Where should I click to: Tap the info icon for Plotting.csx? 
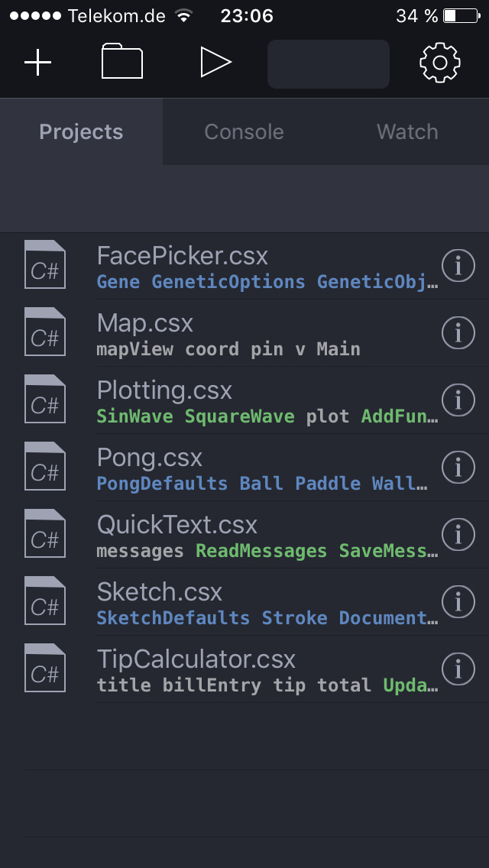tap(458, 400)
